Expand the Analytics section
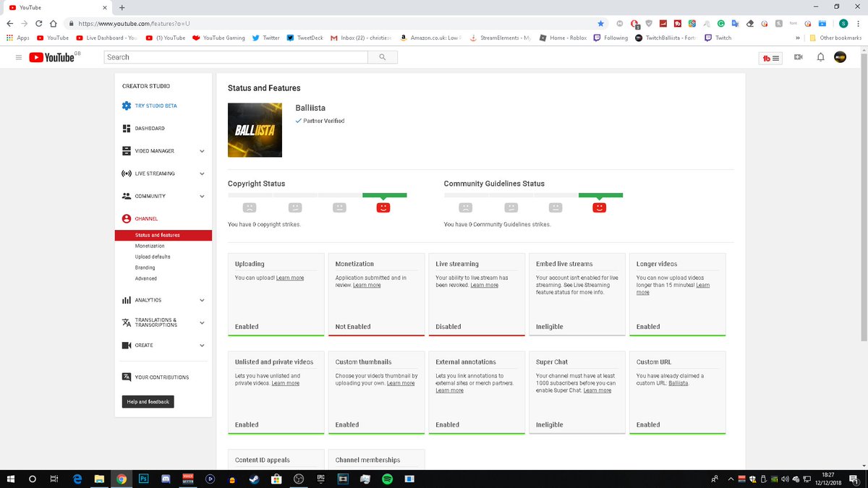This screenshot has width=868, height=488. tap(202, 300)
